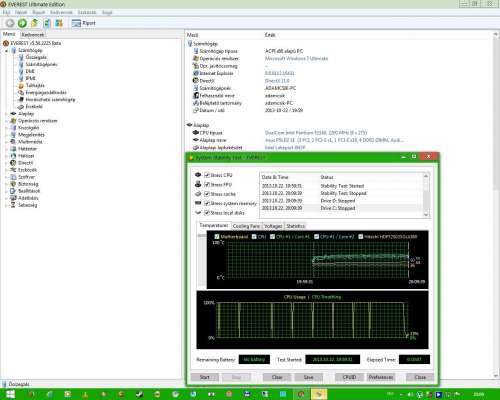This screenshot has width=500, height=400.
Task: Toggle Motherboard temperature graph checkbox
Action: tap(217, 237)
